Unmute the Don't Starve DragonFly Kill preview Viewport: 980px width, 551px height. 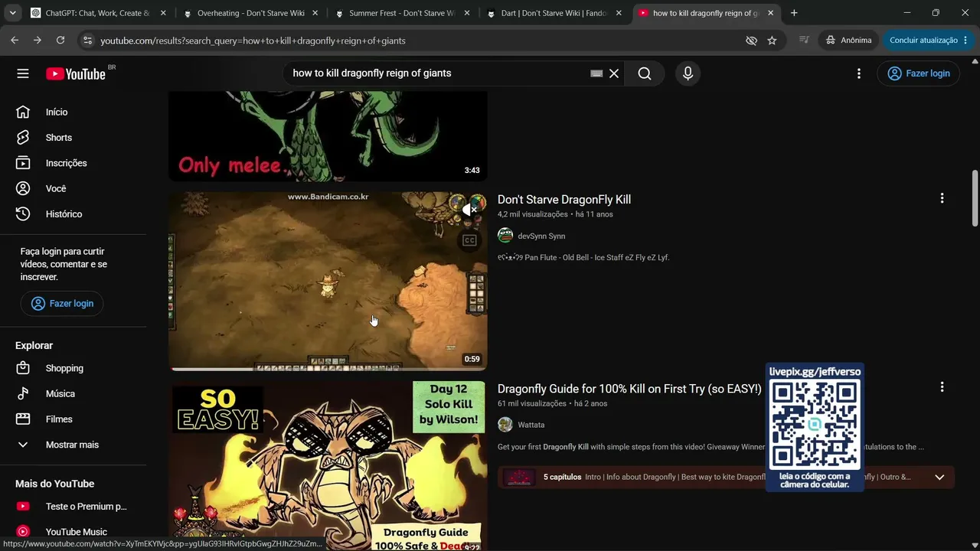click(469, 209)
